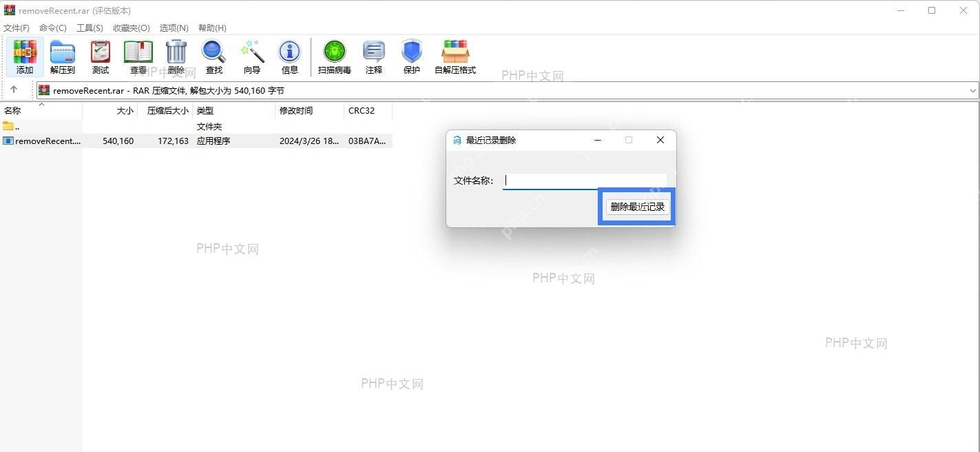Click the archive path address bar text
Screen dimensions: 980x452
pyautogui.click(x=169, y=90)
